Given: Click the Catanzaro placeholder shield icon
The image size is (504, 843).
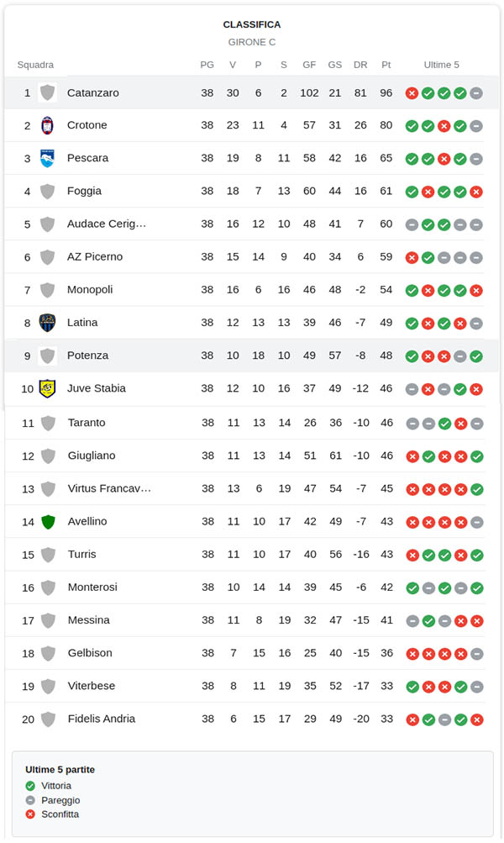Looking at the screenshot, I should (48, 92).
